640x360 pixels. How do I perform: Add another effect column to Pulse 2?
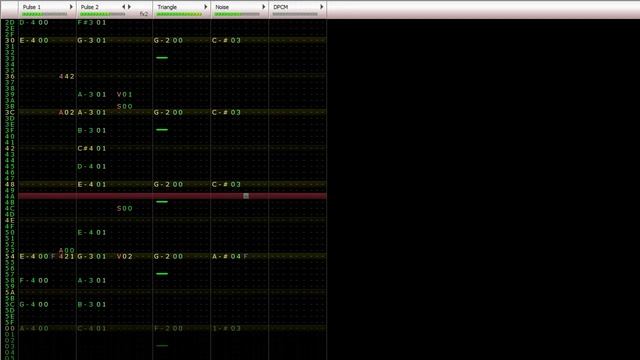coord(129,7)
